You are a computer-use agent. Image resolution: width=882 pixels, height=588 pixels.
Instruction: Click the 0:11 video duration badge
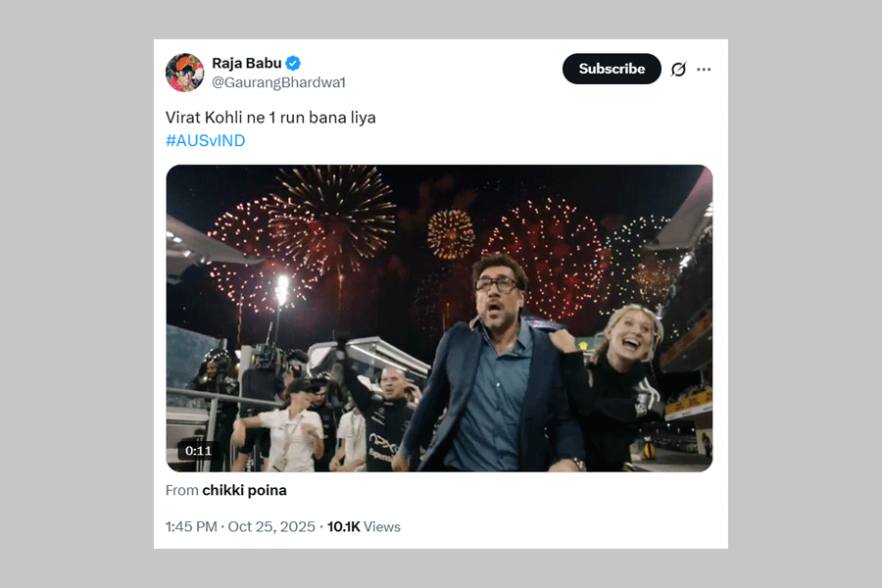coord(199,451)
